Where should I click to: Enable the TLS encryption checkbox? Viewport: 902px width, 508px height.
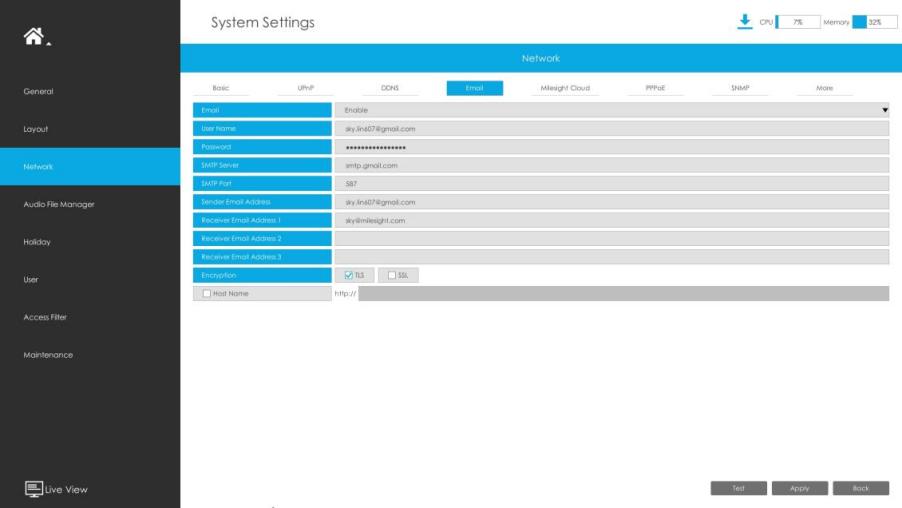[x=349, y=276]
